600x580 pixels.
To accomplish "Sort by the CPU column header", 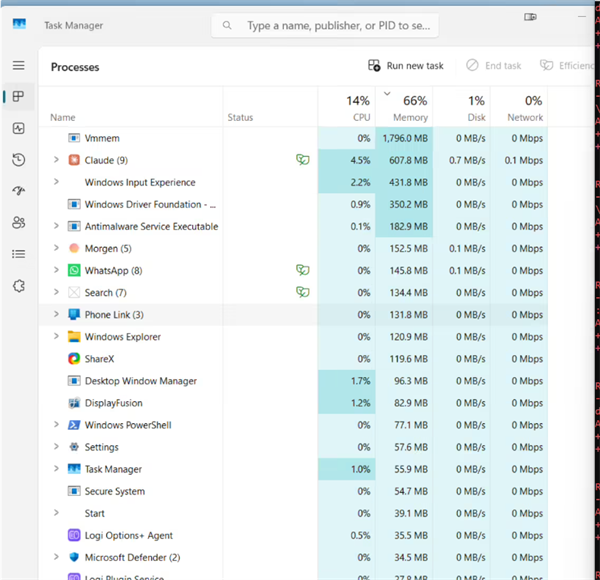I will 347,107.
